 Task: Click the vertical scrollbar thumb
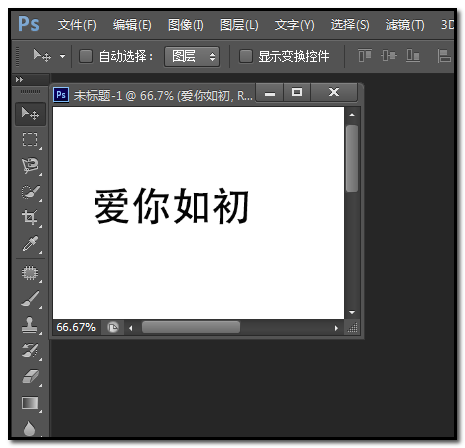(x=352, y=158)
